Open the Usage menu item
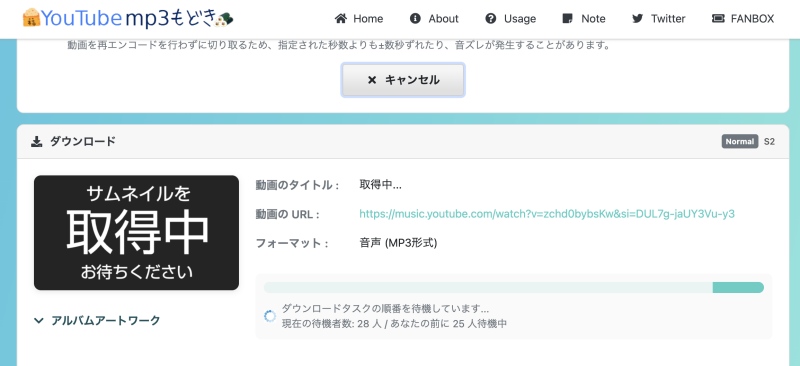 click(x=511, y=19)
